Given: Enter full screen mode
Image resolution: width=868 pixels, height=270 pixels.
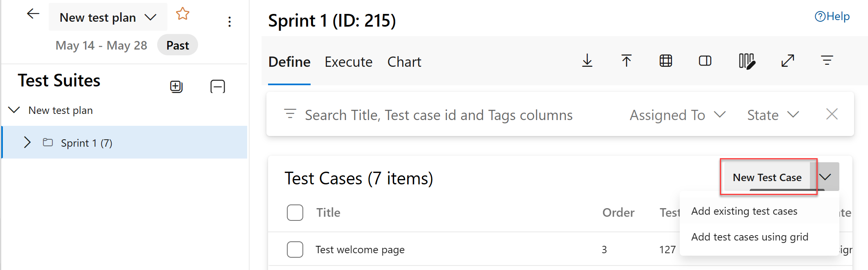Looking at the screenshot, I should coord(787,61).
